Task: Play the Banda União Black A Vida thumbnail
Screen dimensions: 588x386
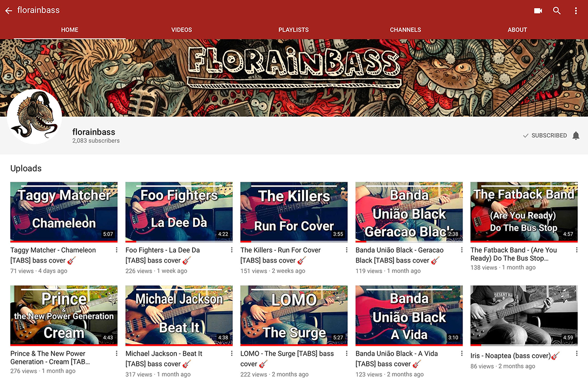Action: pyautogui.click(x=409, y=315)
